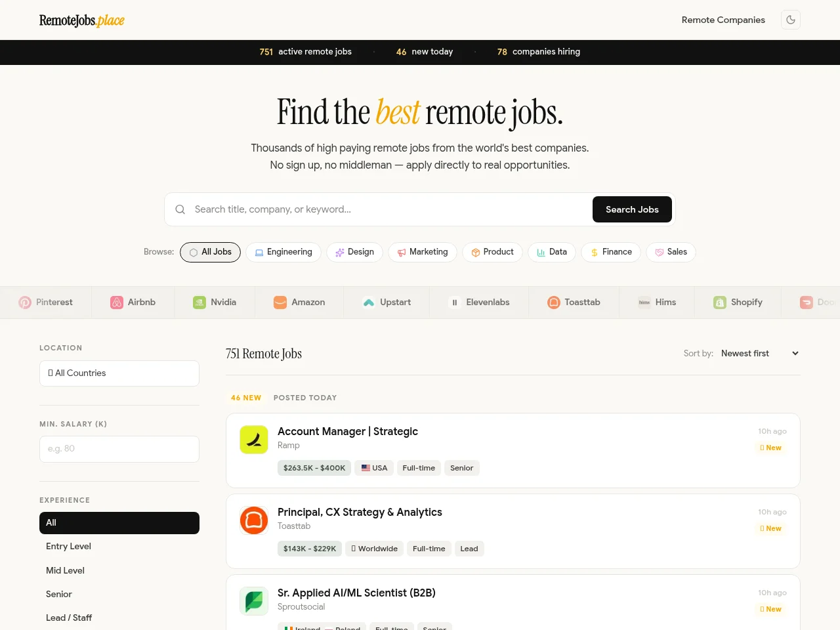The width and height of the screenshot is (840, 630).
Task: Open the Remote Companies link
Action: coord(723,20)
